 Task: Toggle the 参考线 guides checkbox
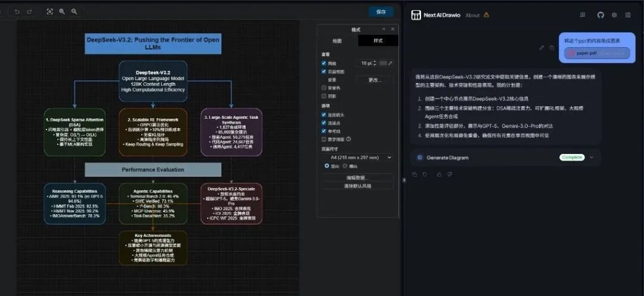tap(324, 131)
